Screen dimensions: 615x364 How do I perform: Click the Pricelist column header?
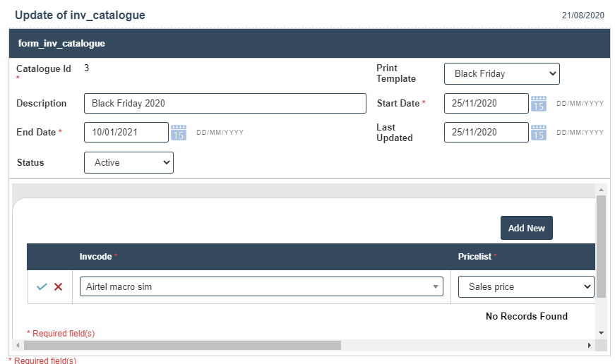475,257
